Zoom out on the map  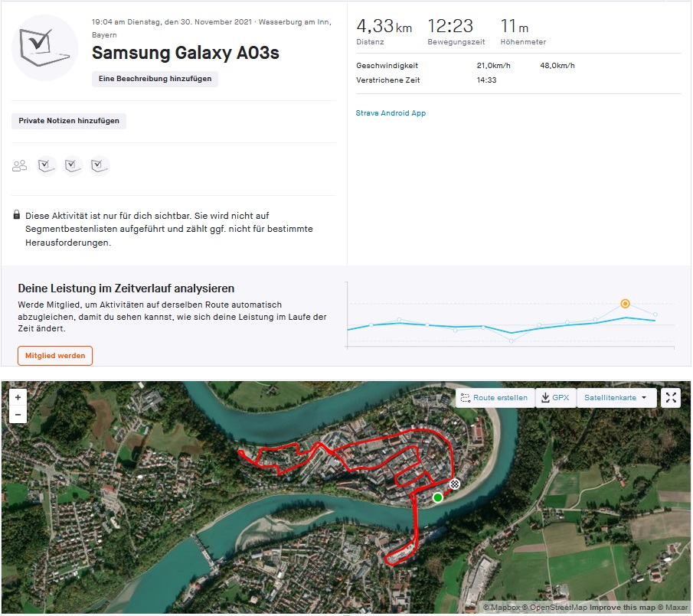coord(18,416)
